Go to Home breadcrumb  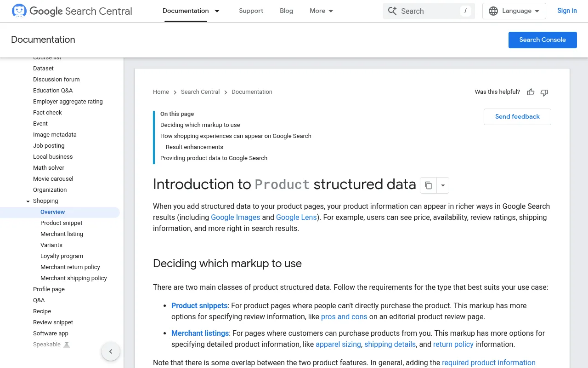click(161, 92)
